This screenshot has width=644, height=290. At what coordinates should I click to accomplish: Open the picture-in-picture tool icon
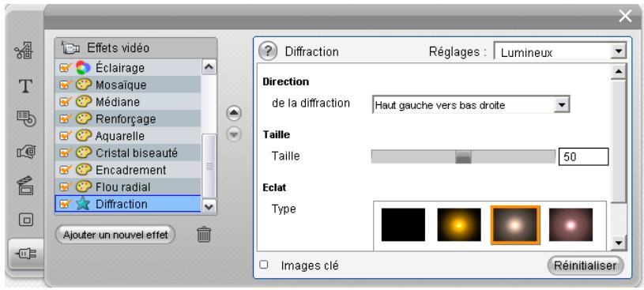[x=26, y=220]
